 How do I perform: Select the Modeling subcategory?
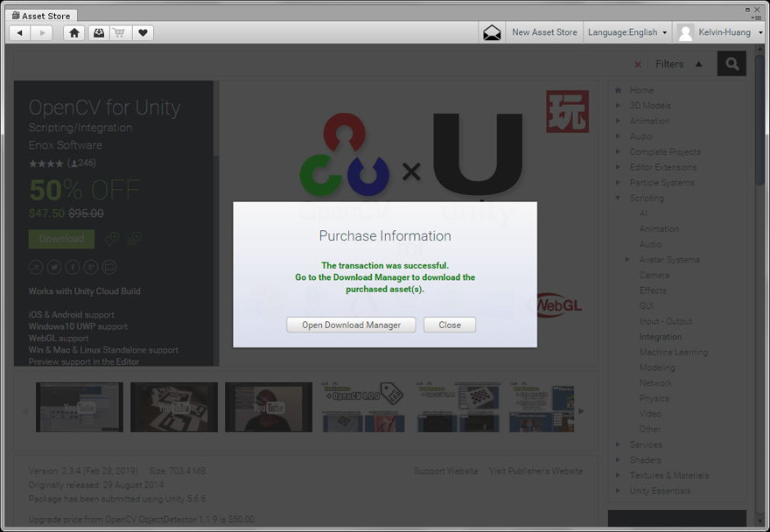point(657,367)
